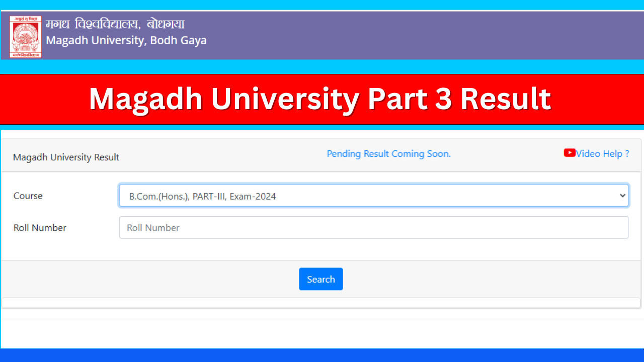Click the Roll Number field label
Image resolution: width=644 pixels, height=362 pixels.
click(x=40, y=228)
